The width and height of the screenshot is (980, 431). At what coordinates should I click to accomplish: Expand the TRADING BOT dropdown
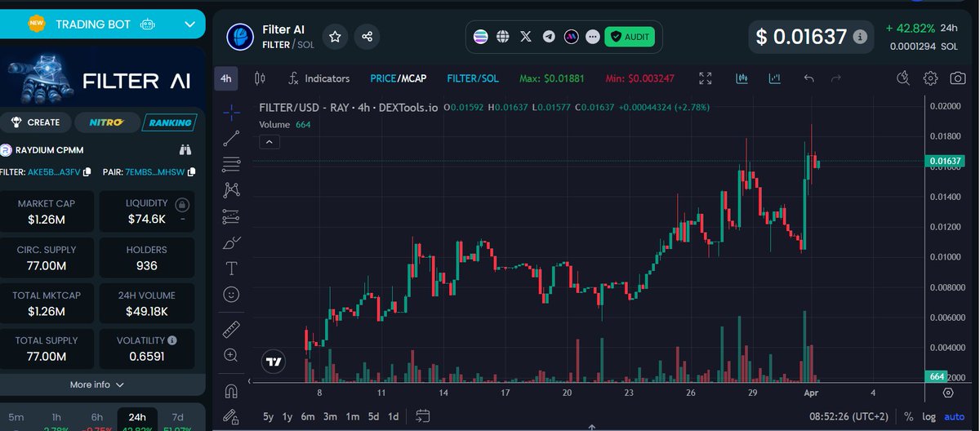190,24
